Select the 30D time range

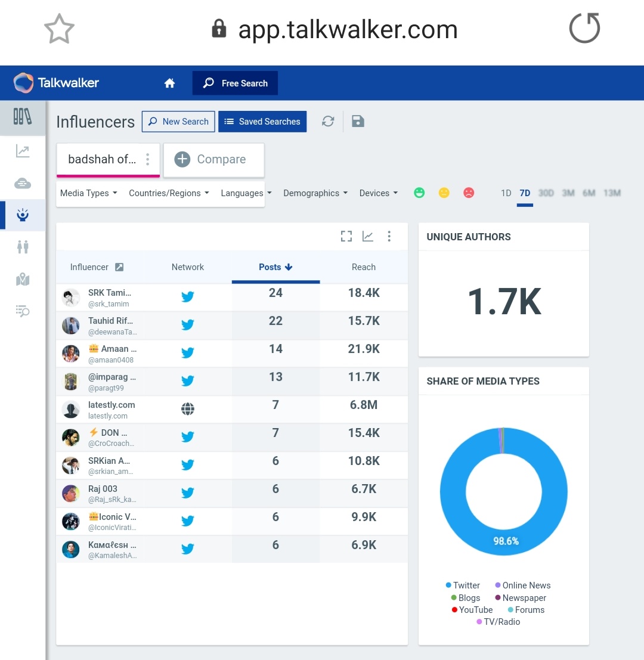click(x=546, y=193)
